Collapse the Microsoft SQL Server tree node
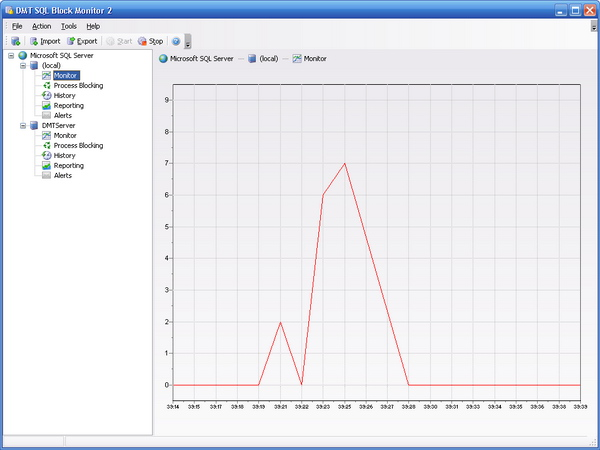The image size is (600, 450). point(11,55)
